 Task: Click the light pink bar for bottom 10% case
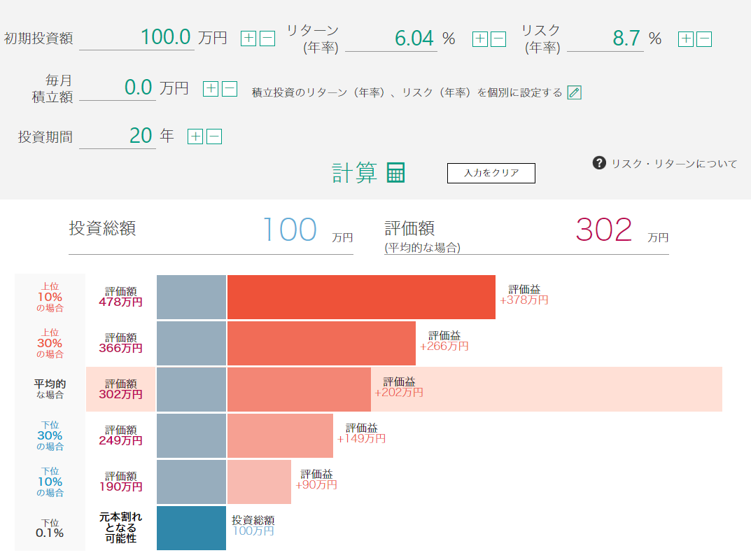pos(259,482)
